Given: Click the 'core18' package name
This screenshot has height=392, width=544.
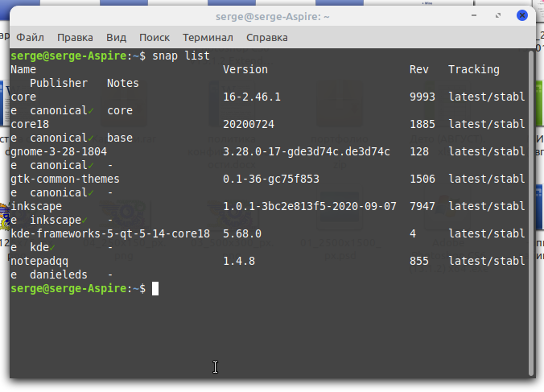Looking at the screenshot, I should [30, 124].
